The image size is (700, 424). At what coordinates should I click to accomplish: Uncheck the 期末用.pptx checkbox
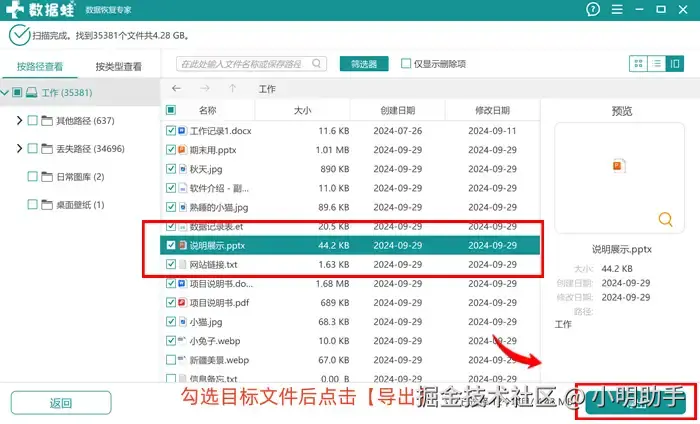pos(171,150)
